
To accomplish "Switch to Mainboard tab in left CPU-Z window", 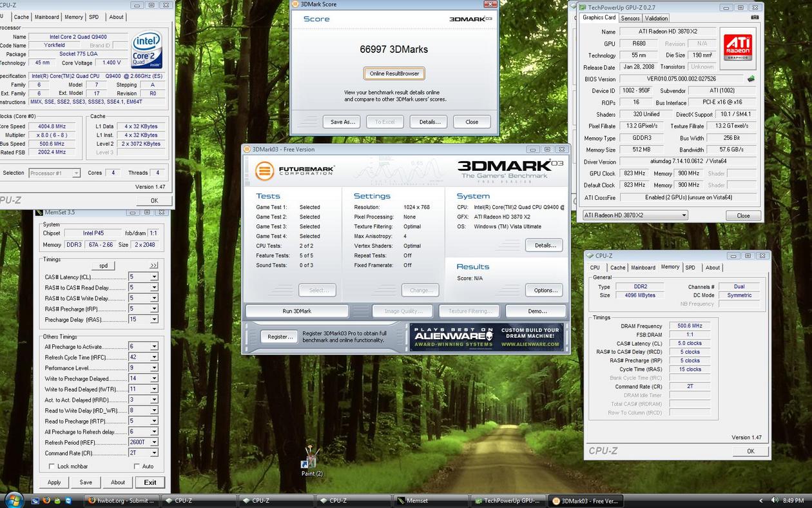I will (46, 17).
